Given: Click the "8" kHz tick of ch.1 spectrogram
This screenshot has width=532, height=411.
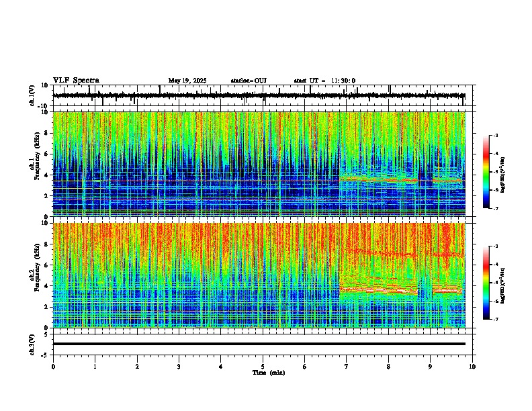Looking at the screenshot, I should 48,133.
